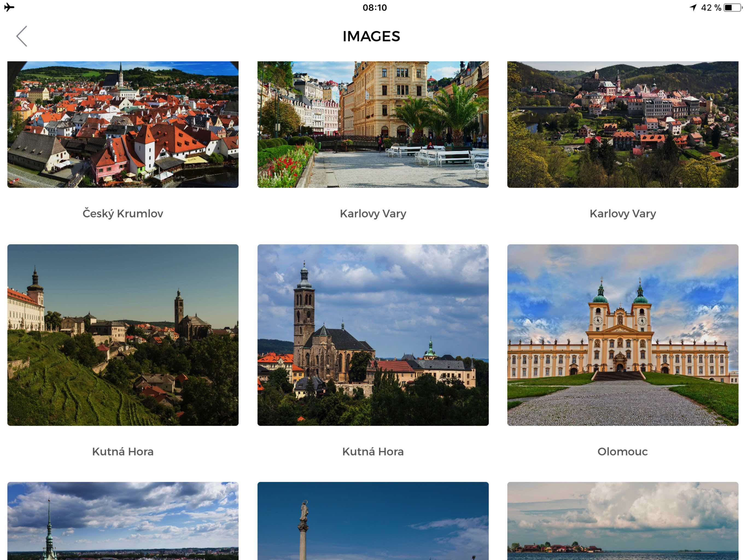Open Kutná Hora vineyard hillside photo

(x=123, y=335)
